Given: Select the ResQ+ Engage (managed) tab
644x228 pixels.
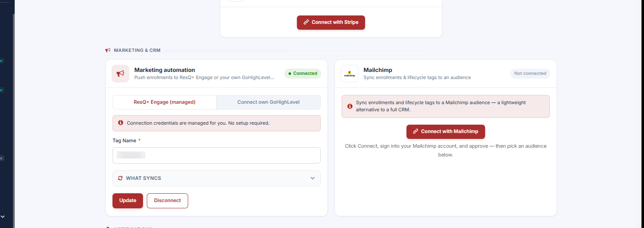Looking at the screenshot, I should [x=164, y=102].
